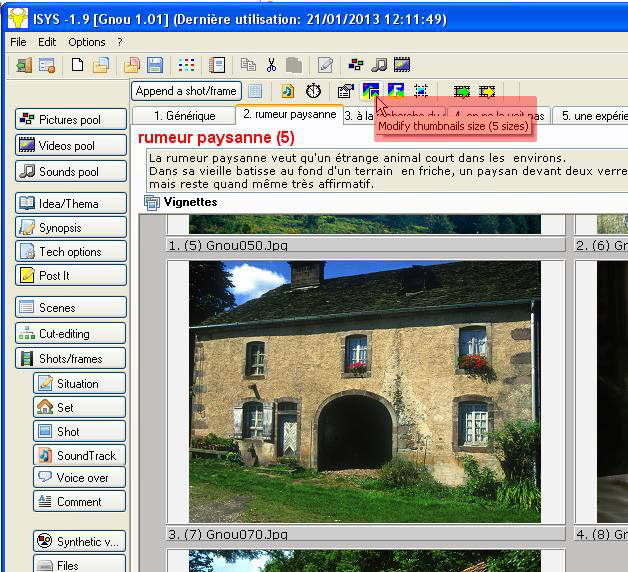This screenshot has width=628, height=572.
Task: Open the Files section
Action: 79,564
